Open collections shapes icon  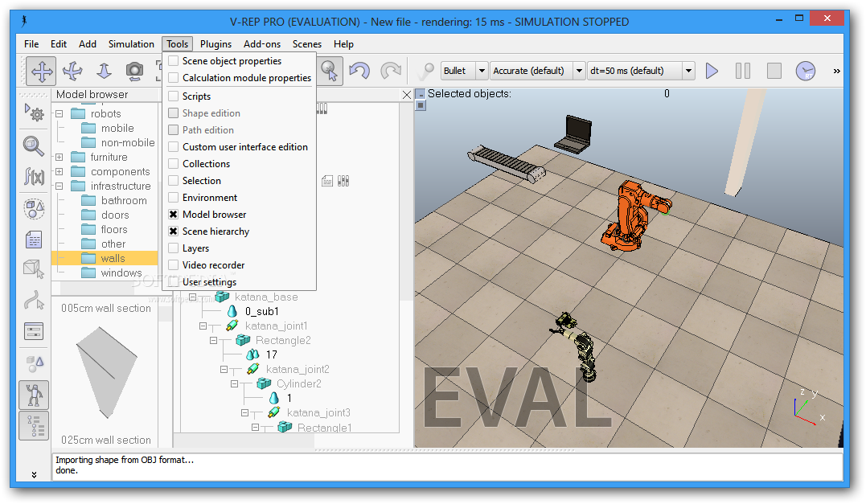[34, 209]
